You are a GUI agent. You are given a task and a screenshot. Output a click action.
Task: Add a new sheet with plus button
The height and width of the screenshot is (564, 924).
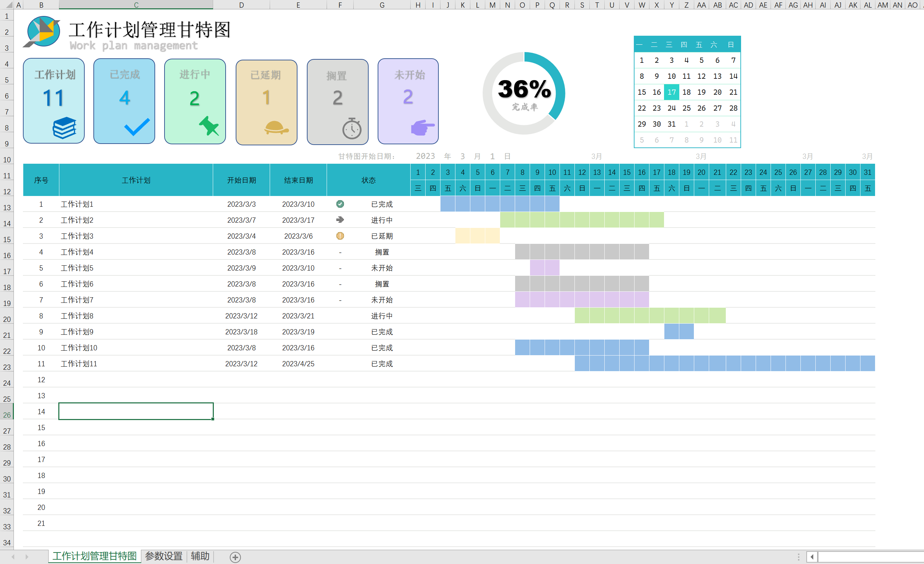235,557
